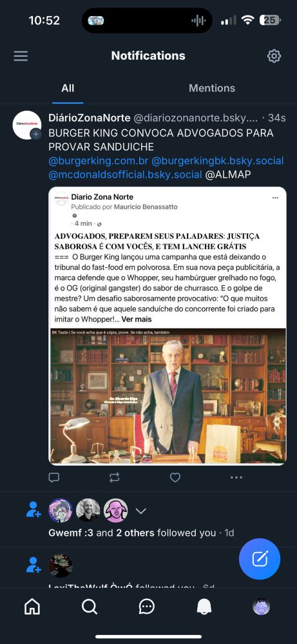Follow DiárioZonaNorte via avatar plus badge
Image resolution: width=297 pixels, height=644 pixels.
coord(35,134)
